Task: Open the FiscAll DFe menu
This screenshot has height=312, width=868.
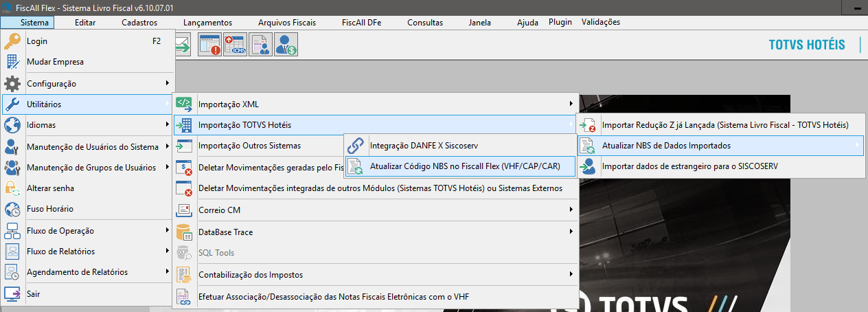Action: coord(361,22)
